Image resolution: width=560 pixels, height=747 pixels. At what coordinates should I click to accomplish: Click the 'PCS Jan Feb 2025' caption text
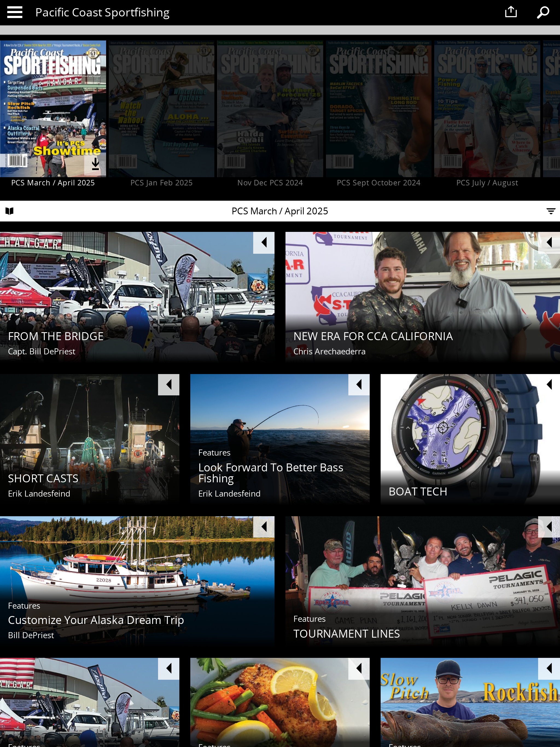pyautogui.click(x=161, y=183)
